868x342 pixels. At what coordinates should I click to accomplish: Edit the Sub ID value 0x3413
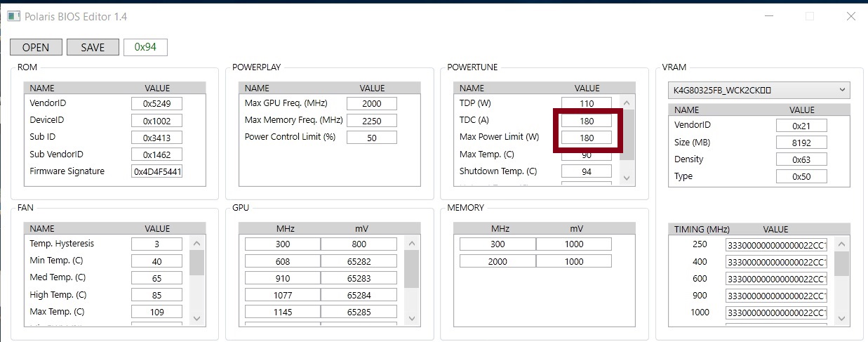[x=156, y=138]
